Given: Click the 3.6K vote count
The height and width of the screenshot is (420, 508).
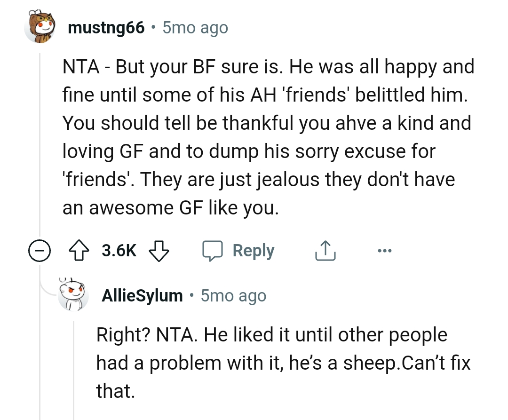Looking at the screenshot, I should [x=119, y=250].
